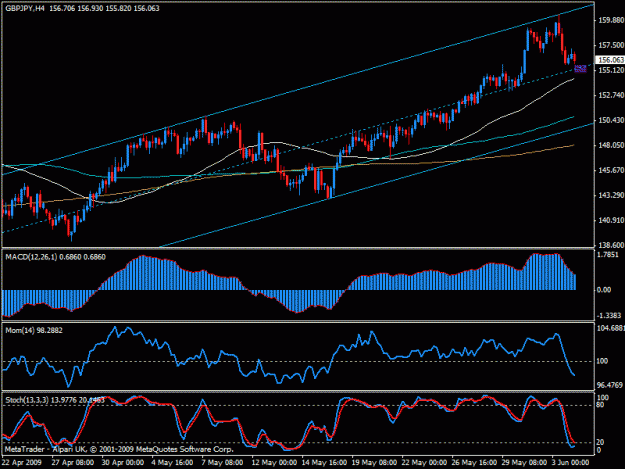The image size is (625, 469).
Task: Click price axis label 150.430
Action: pos(611,120)
